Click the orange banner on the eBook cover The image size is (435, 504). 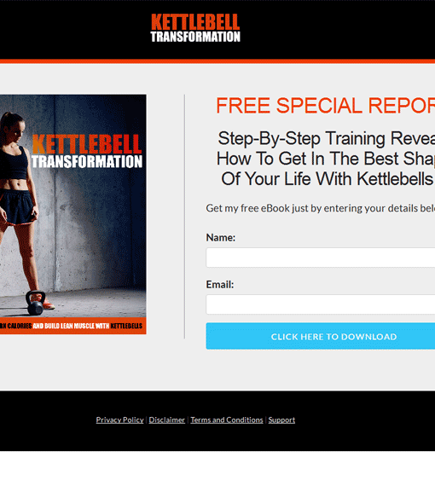73,326
